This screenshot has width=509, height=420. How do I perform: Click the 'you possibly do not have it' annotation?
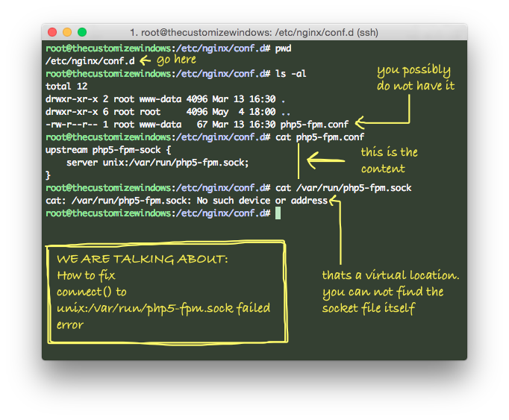415,78
